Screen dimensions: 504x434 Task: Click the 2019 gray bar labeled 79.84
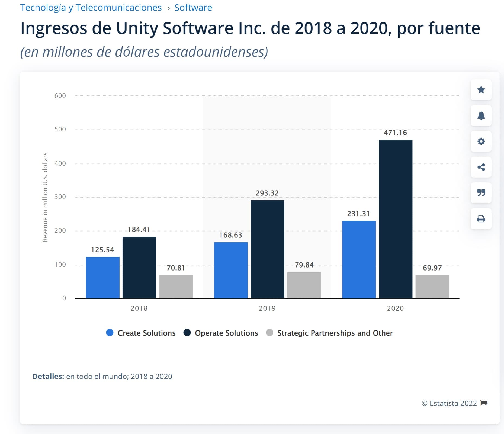tap(304, 285)
